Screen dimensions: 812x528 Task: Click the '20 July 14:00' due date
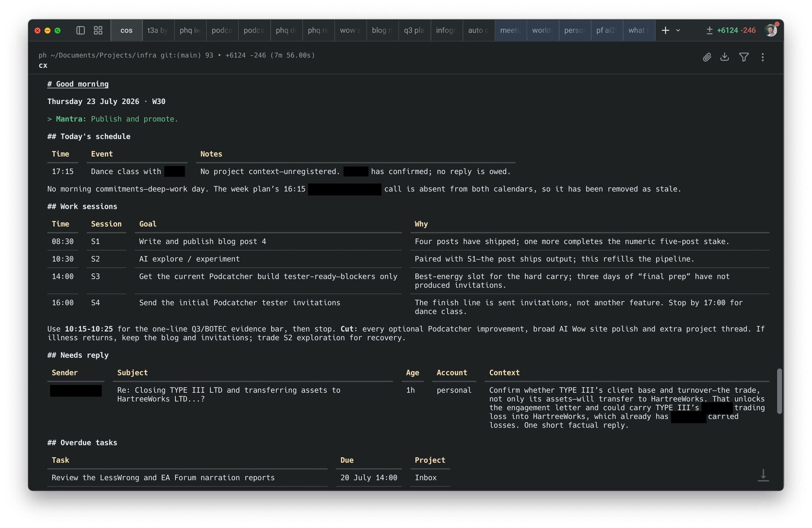369,478
